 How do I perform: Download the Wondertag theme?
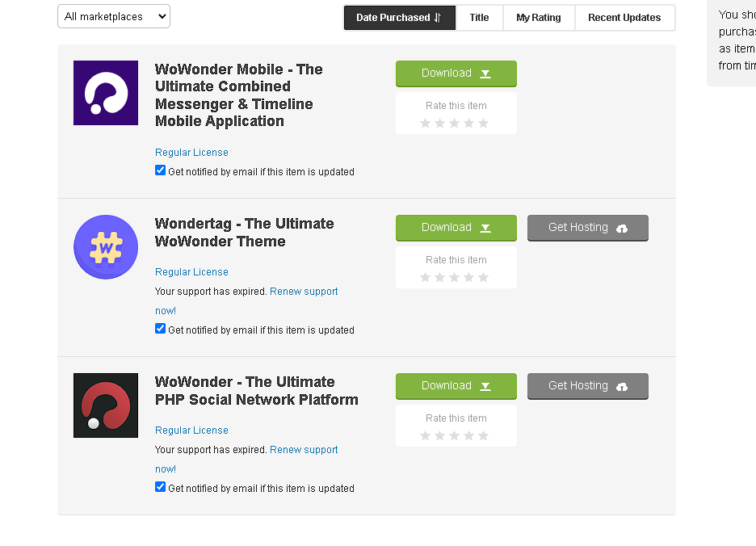pyautogui.click(x=456, y=228)
